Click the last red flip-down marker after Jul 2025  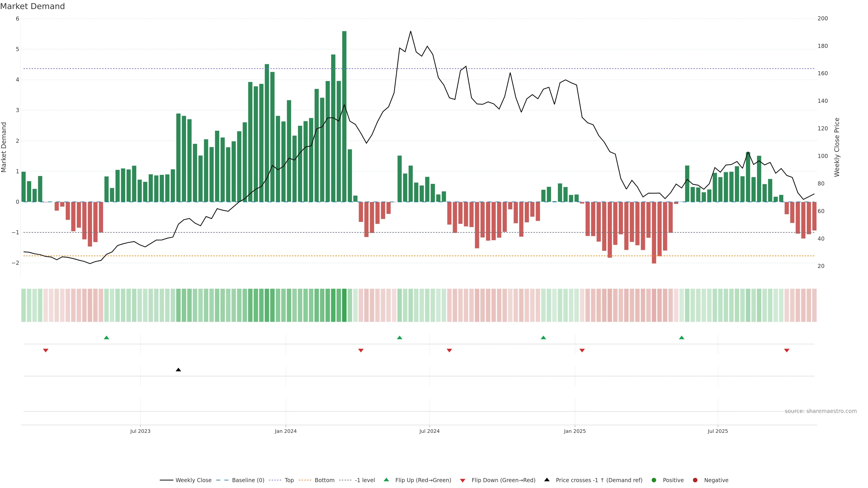click(x=787, y=351)
